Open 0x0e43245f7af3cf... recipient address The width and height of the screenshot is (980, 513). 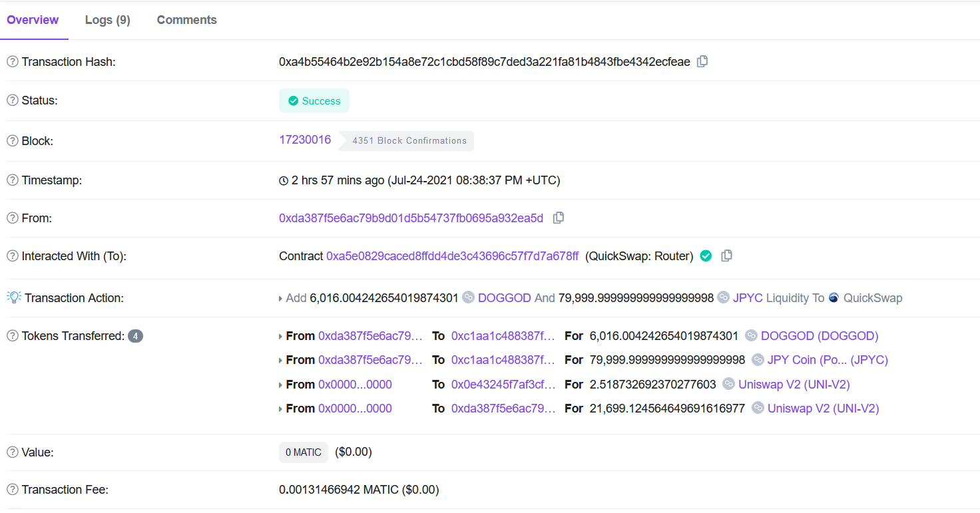click(x=503, y=385)
